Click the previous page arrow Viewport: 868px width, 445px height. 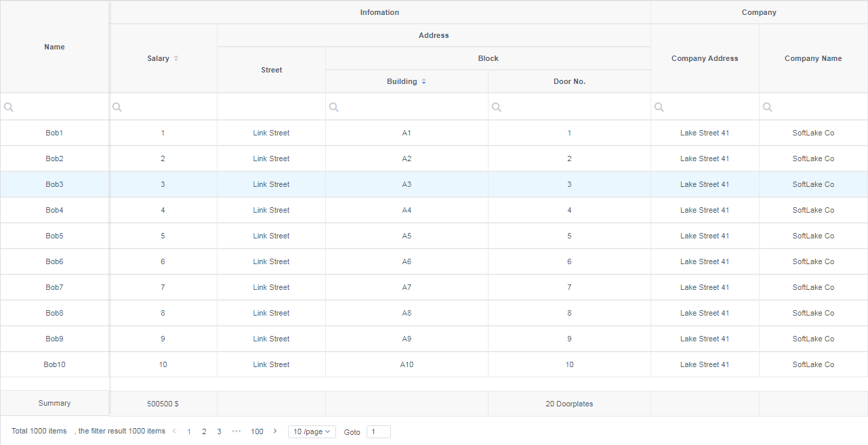tap(174, 431)
